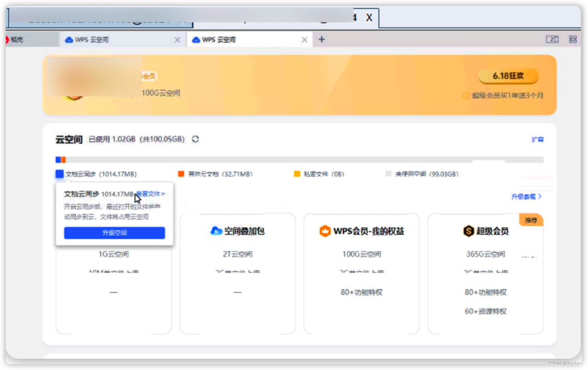Click the gray 未使用空间 legend swatch
588x370 pixels.
[388, 174]
